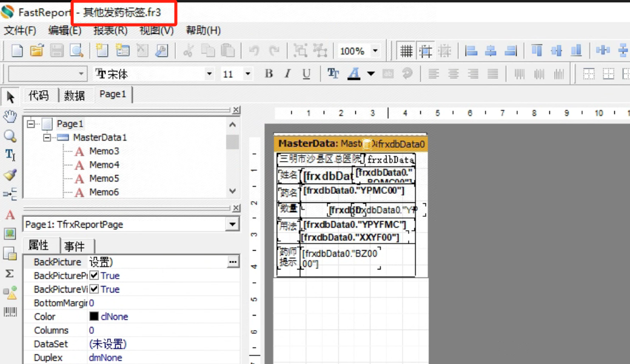This screenshot has height=364, width=630.
Task: Undo last action
Action: point(254,51)
